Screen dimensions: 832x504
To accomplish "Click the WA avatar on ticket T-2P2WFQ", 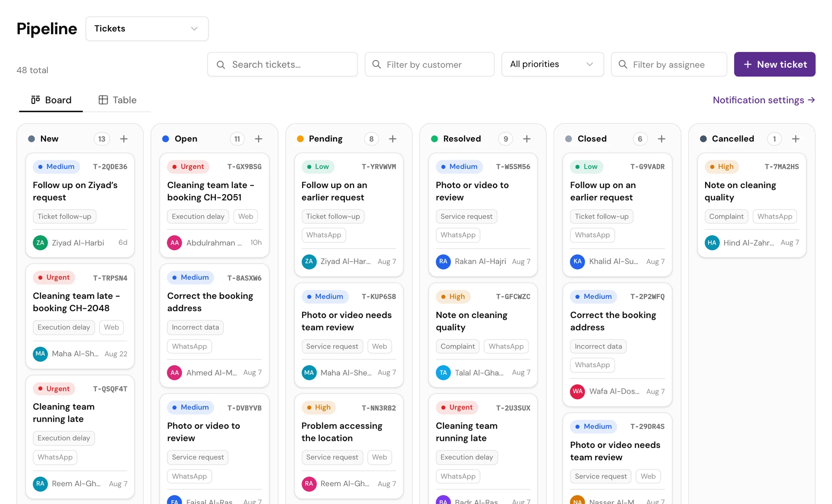I will point(577,391).
